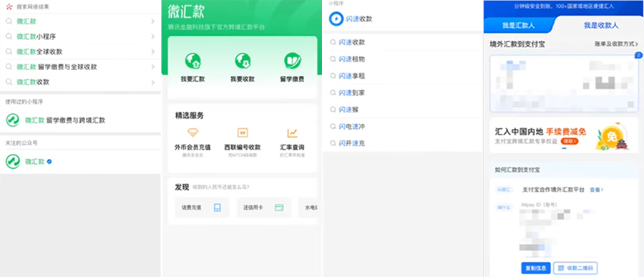
Task: Click search icon next to 微汇款小程序
Action: point(9,37)
